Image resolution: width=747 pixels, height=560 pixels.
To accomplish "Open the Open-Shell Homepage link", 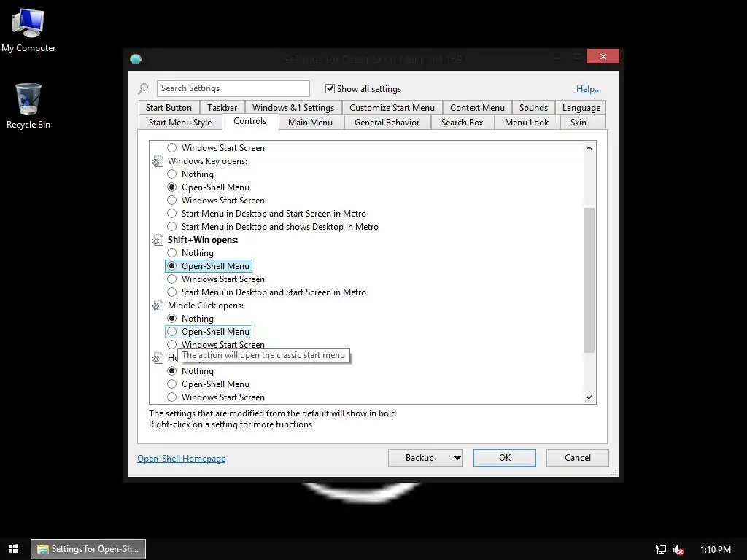I will pos(182,459).
